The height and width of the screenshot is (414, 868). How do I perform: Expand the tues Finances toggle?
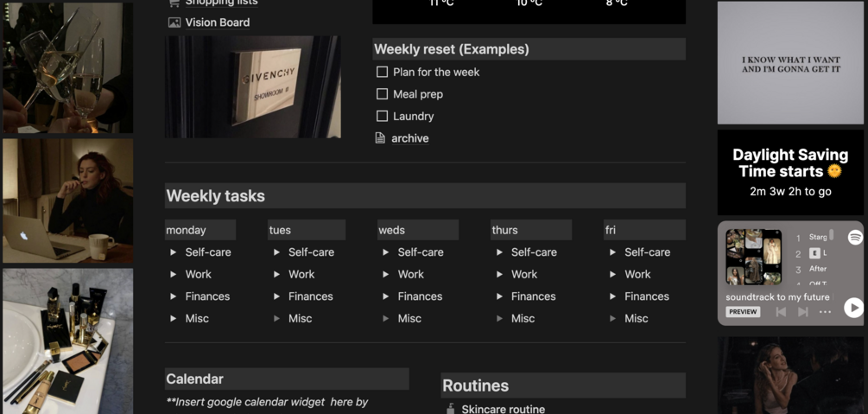276,296
